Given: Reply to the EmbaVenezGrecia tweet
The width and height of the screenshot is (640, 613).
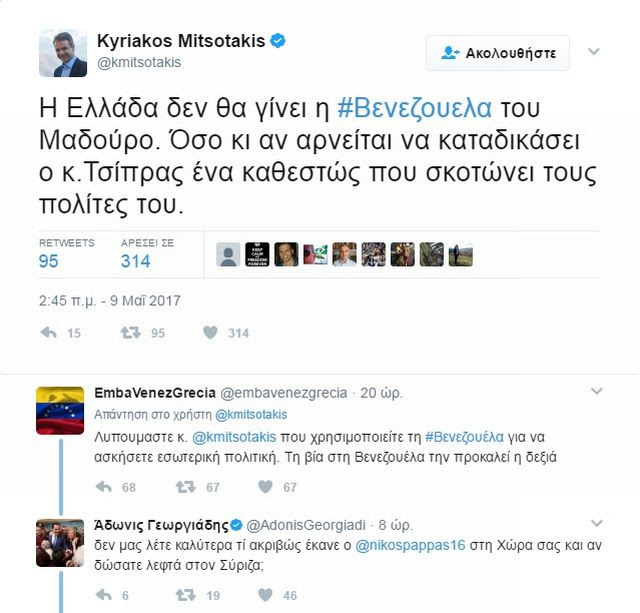Looking at the screenshot, I should (x=104, y=486).
